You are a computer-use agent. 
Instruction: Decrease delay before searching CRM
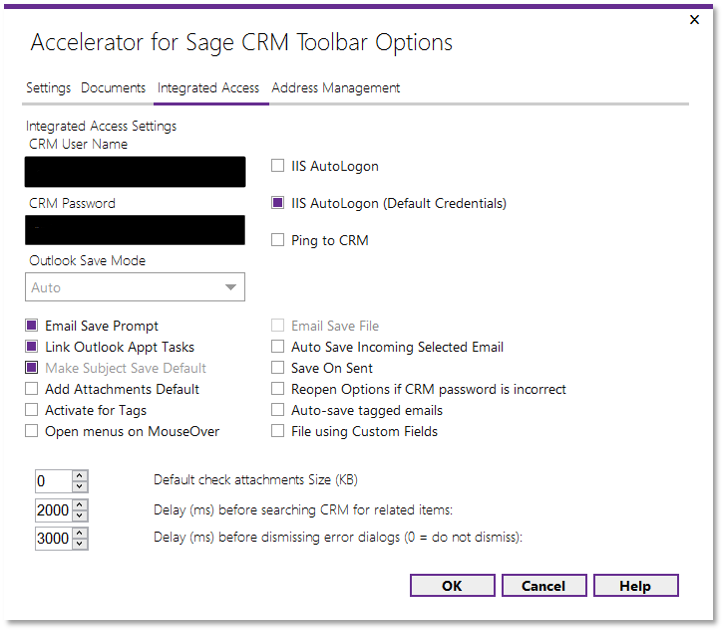pyautogui.click(x=80, y=515)
